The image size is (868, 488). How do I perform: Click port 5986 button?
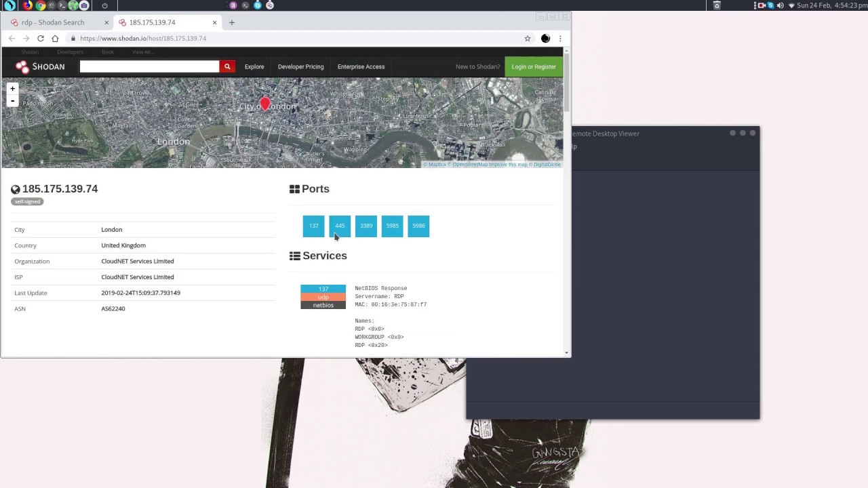pyautogui.click(x=418, y=226)
